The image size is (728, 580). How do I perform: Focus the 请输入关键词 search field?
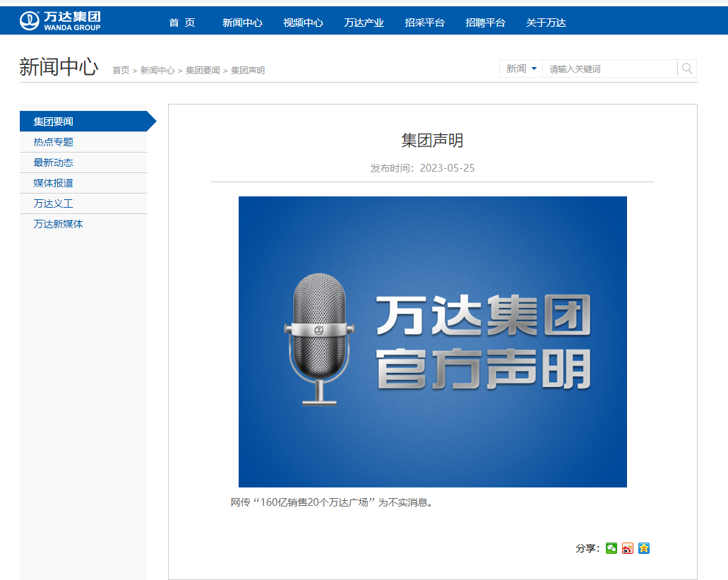coord(609,69)
